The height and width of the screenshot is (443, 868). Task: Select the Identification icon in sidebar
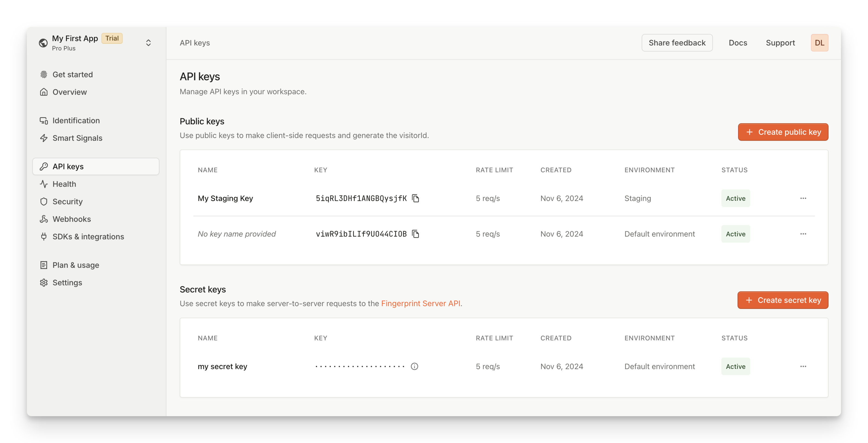(44, 120)
